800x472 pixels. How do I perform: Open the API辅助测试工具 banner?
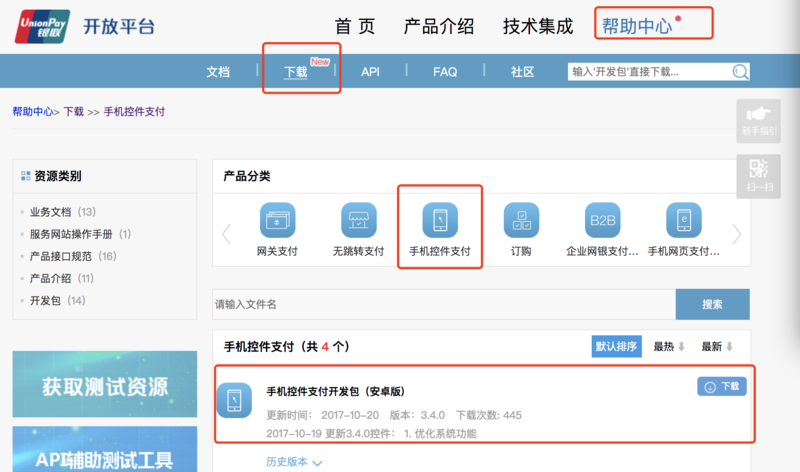(105, 449)
